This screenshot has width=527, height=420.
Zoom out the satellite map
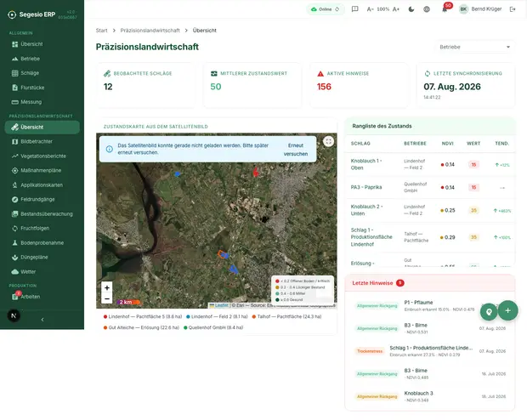point(107,298)
